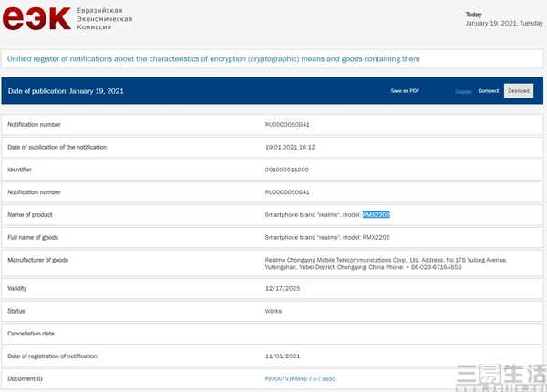Select highlighted model RMX2202 in Name of product
This screenshot has height=392, width=547.
coord(376,215)
